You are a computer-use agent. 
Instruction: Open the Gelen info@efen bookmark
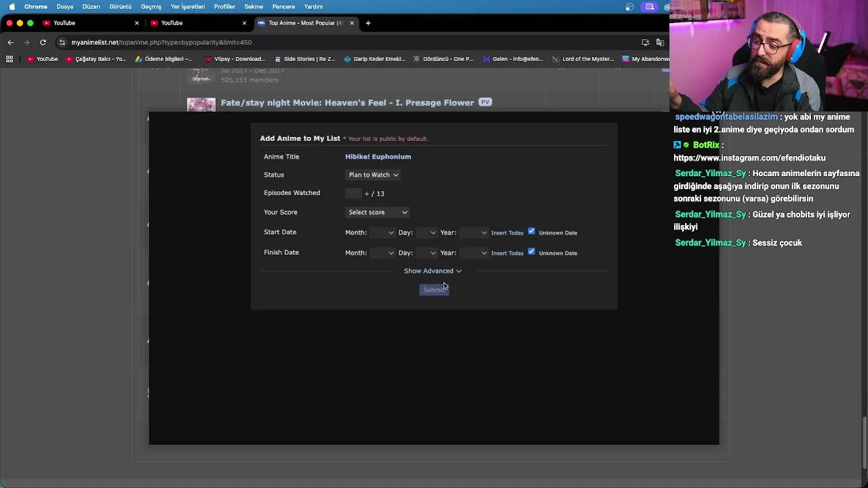[513, 59]
